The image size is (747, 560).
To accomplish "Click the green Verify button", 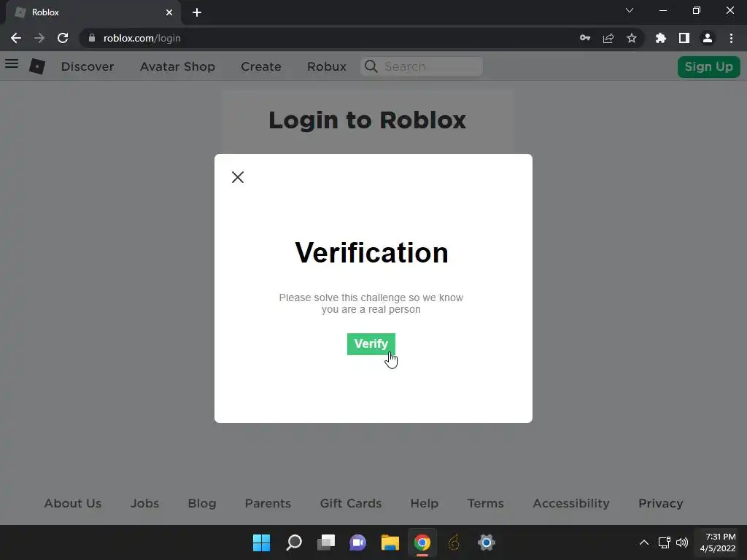I will click(x=371, y=344).
